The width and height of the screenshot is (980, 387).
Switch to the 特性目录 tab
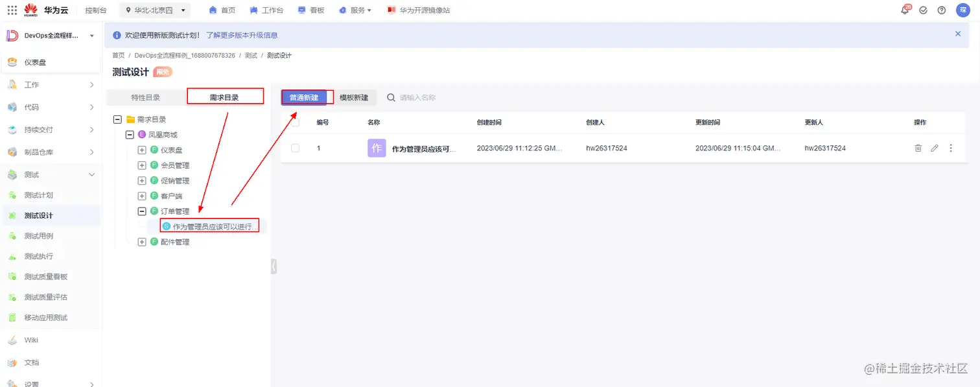click(146, 97)
